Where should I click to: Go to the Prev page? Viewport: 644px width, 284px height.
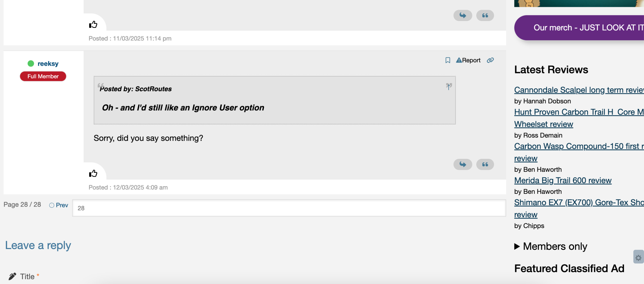[x=59, y=205]
